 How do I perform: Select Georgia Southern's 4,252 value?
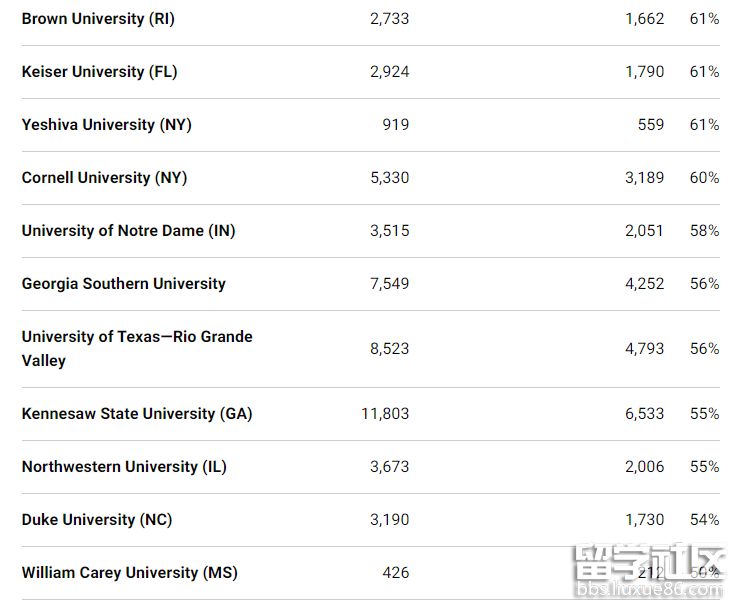click(644, 284)
